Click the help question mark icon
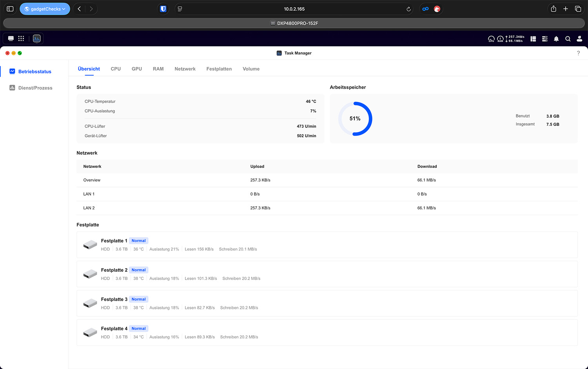The height and width of the screenshot is (369, 588). pos(578,53)
